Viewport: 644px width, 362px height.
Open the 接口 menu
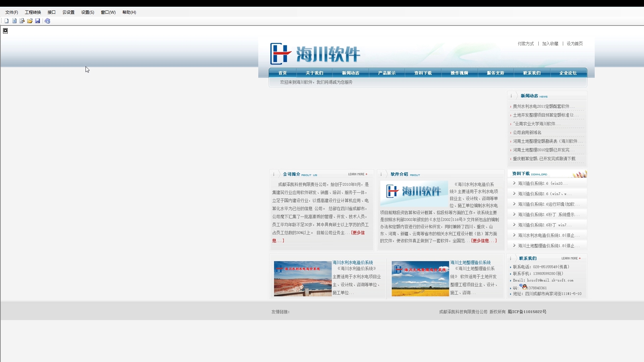point(51,12)
